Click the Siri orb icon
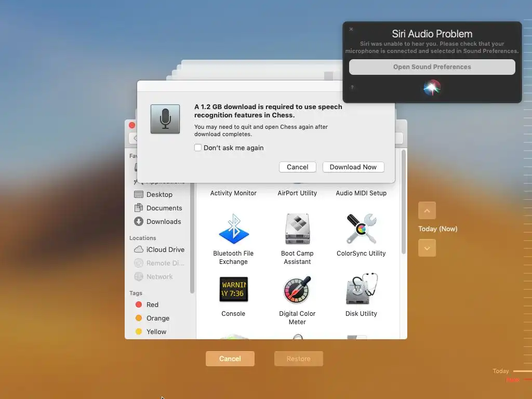The image size is (532, 399). (x=432, y=88)
